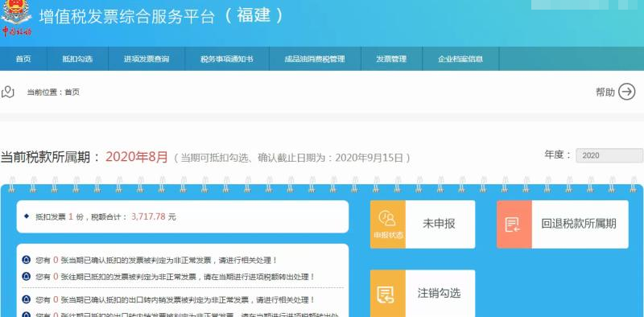
Task: Click the 3,717.78 tax amount total
Action: click(x=148, y=216)
